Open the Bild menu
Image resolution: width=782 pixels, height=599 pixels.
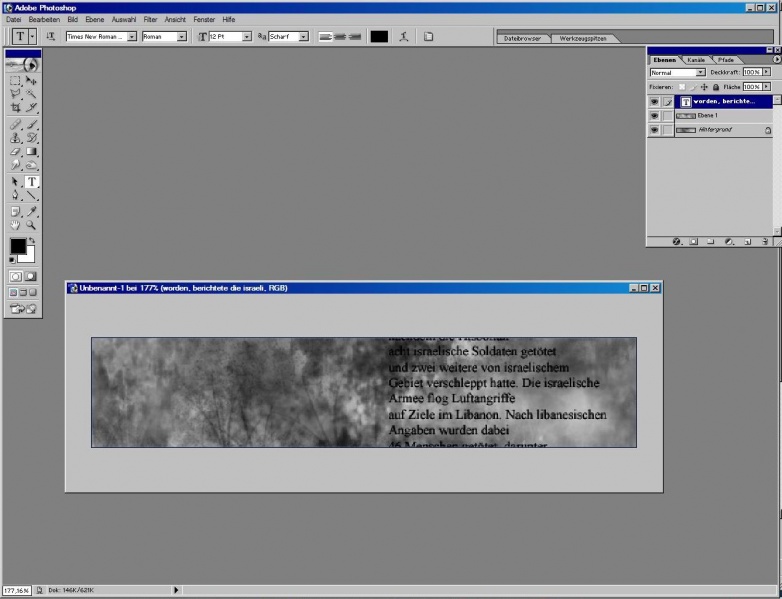(72, 19)
